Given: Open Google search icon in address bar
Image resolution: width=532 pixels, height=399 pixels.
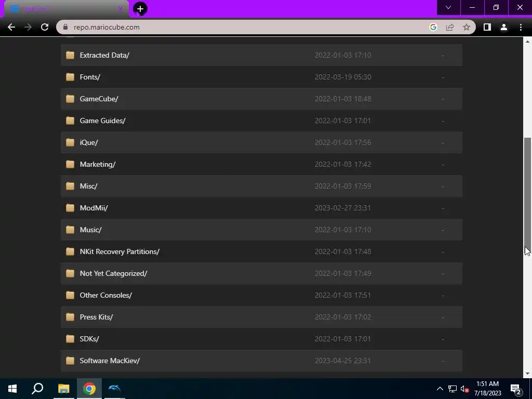Looking at the screenshot, I should pos(433,27).
